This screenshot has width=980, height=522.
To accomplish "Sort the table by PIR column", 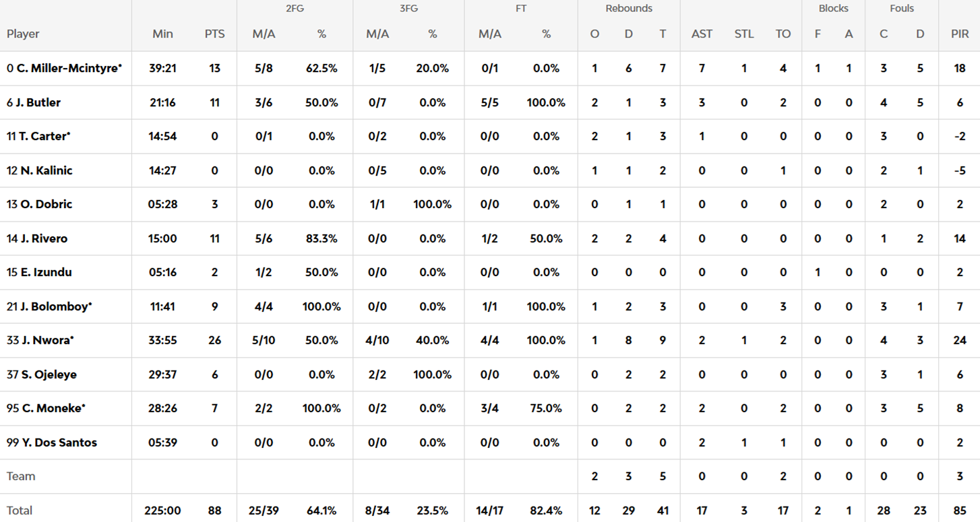I will (960, 34).
